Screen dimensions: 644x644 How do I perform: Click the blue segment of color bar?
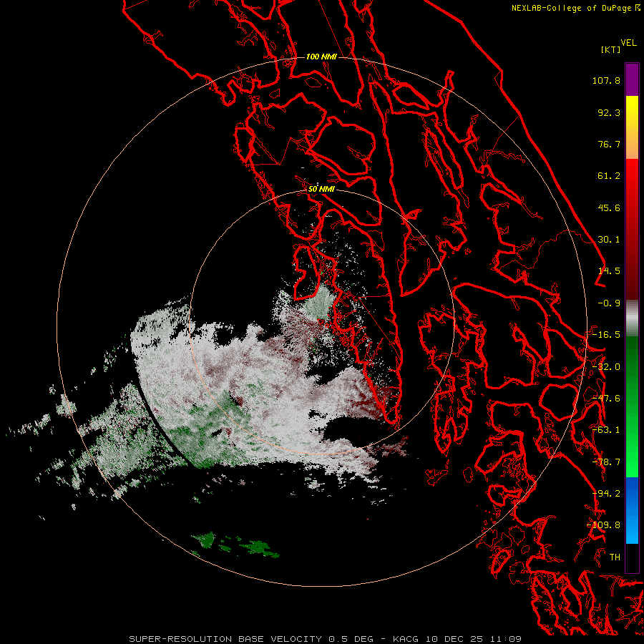(632, 510)
